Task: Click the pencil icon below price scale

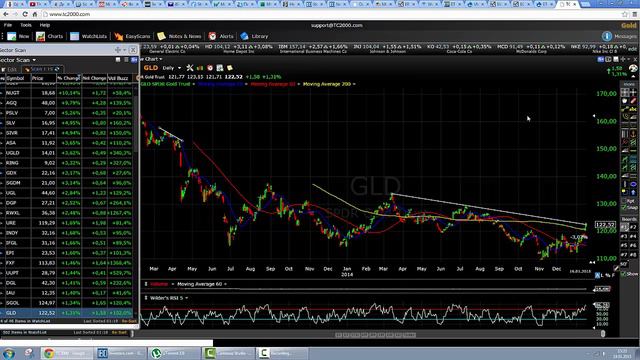Action: point(616,269)
